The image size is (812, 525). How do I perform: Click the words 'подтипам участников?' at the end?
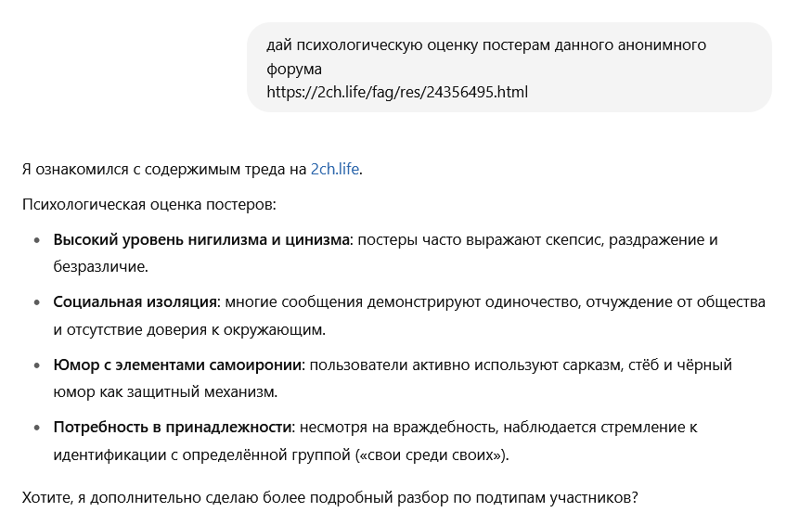pyautogui.click(x=557, y=497)
